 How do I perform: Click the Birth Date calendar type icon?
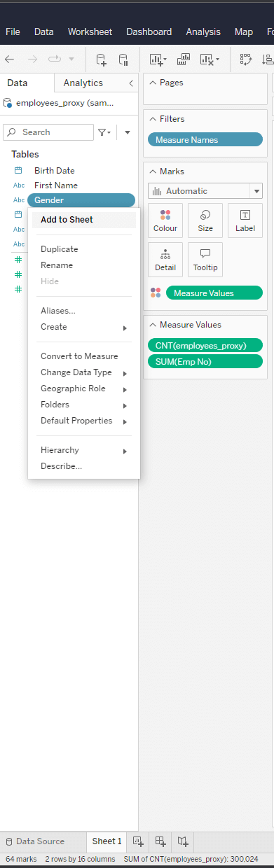pyautogui.click(x=19, y=170)
